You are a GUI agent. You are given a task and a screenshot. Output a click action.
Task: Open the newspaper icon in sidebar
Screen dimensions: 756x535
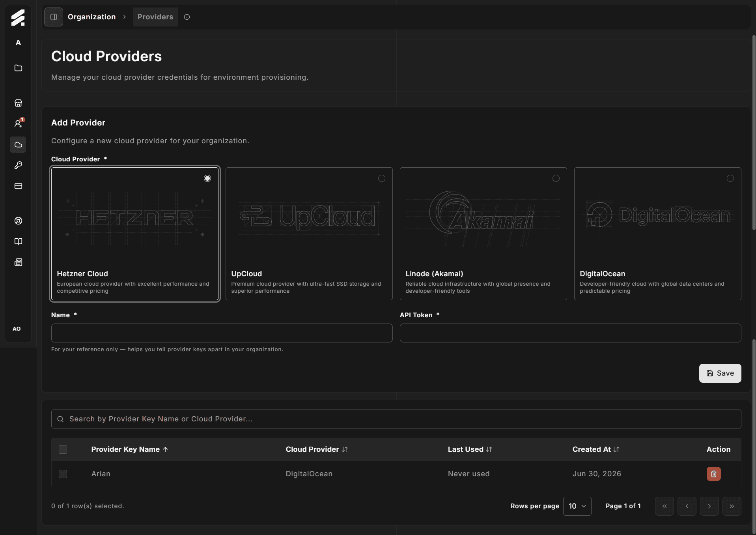pos(18,262)
